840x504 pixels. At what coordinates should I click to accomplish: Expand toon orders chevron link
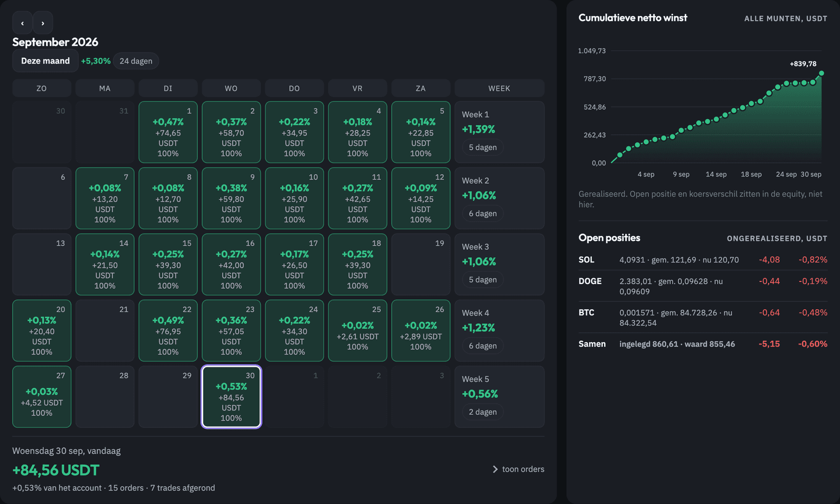point(518,469)
